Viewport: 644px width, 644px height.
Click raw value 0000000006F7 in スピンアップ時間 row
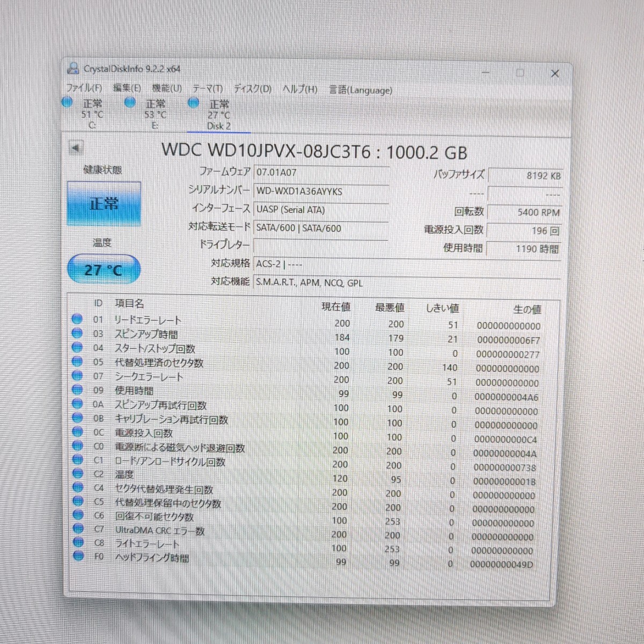[x=509, y=340]
